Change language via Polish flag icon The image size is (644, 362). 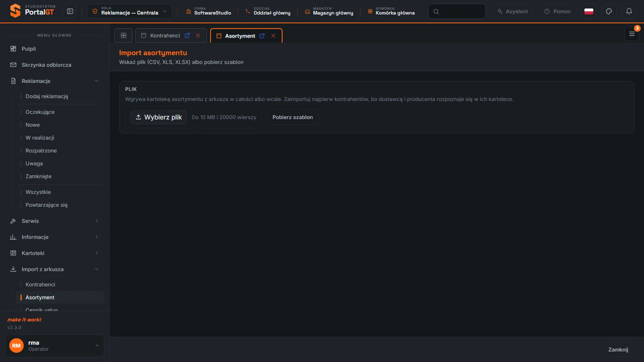[x=589, y=11]
